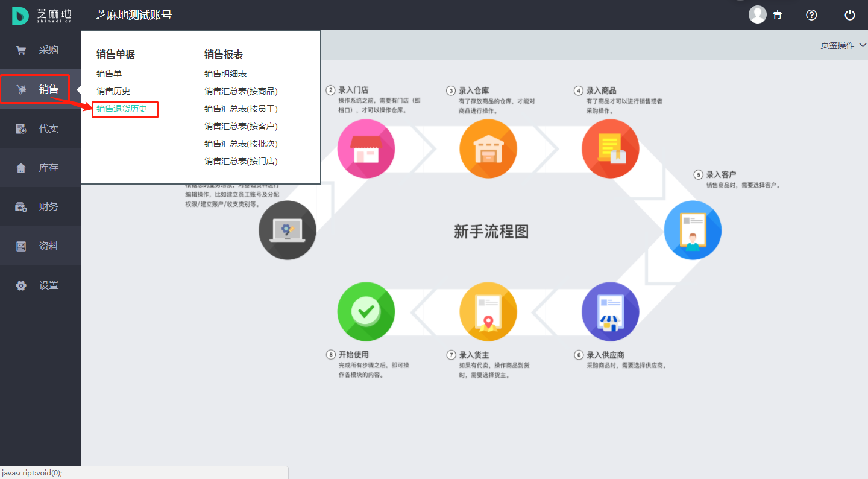
Task: Click the yellow 录入货主 owner icon
Action: (488, 312)
